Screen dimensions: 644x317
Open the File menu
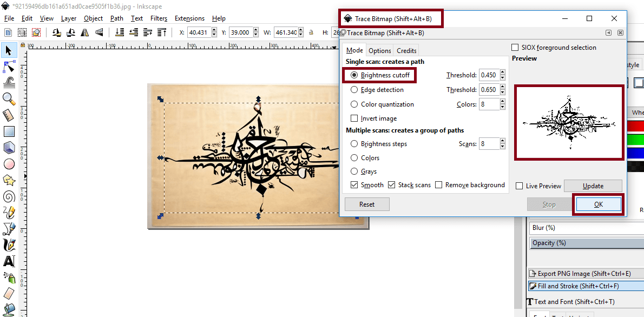point(9,18)
